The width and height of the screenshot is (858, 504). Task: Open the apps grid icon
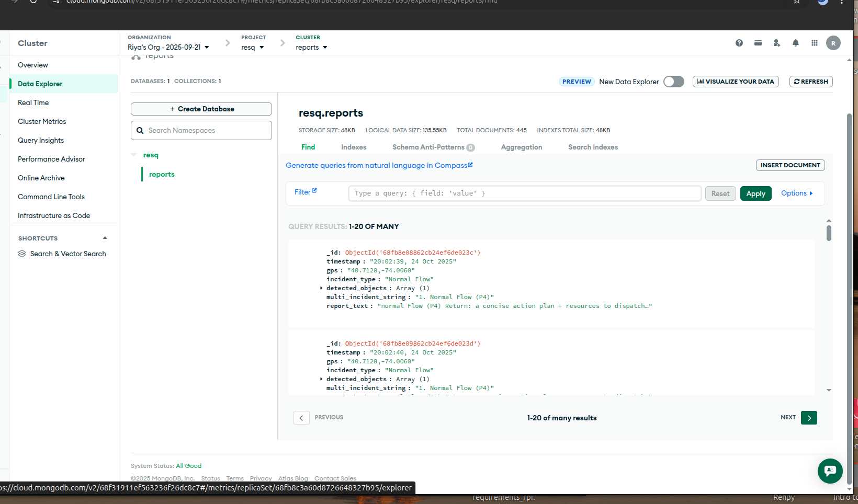coord(814,43)
